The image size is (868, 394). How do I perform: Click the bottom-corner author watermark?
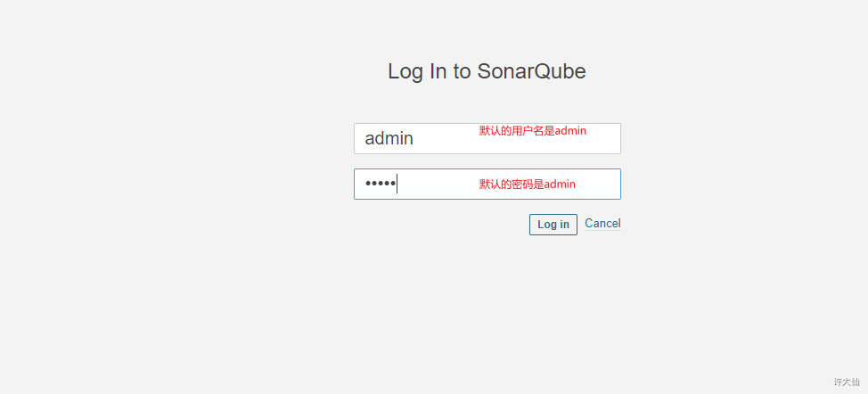(847, 382)
